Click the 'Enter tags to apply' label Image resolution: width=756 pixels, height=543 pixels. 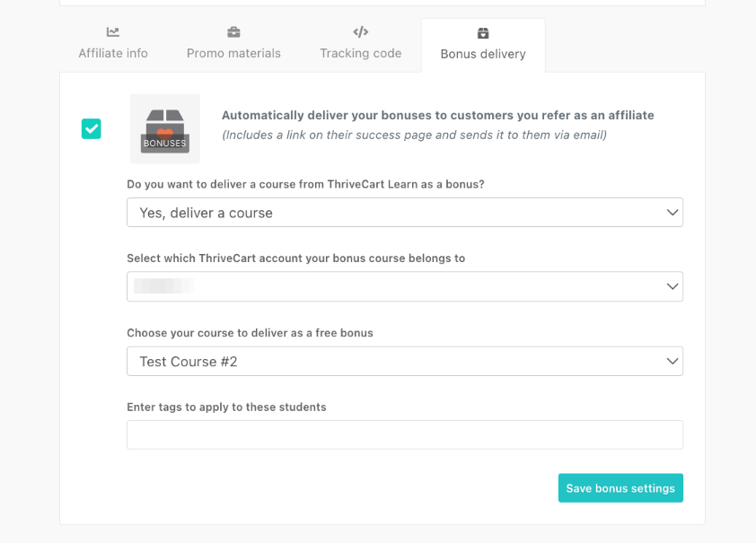pyautogui.click(x=226, y=407)
